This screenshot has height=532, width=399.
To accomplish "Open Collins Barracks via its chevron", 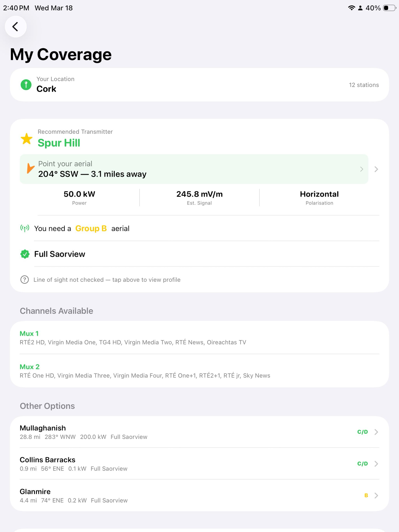I will point(376,464).
